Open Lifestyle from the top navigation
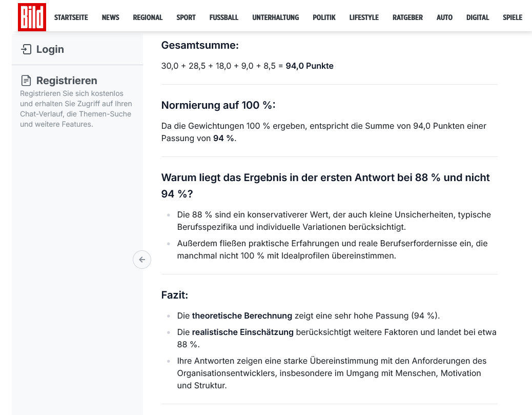The image size is (532, 415). (x=364, y=17)
